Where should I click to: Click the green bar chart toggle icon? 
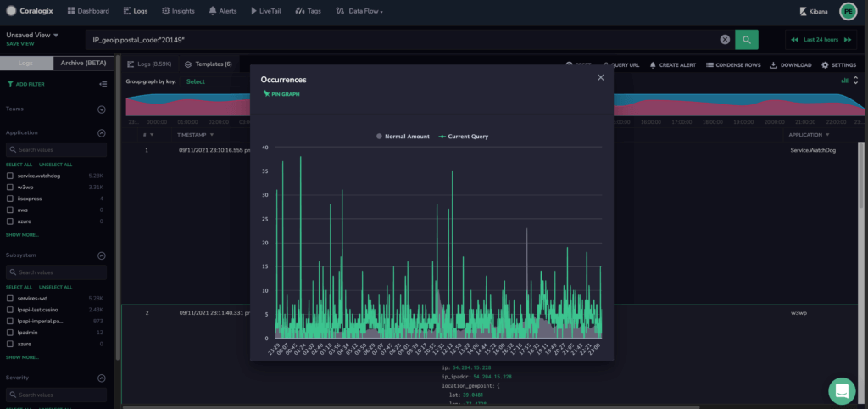[844, 81]
